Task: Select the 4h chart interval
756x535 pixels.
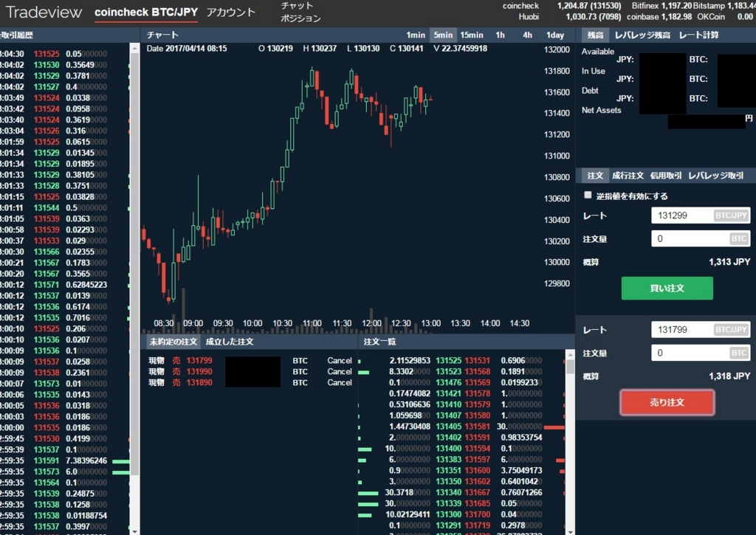Action: (x=527, y=35)
